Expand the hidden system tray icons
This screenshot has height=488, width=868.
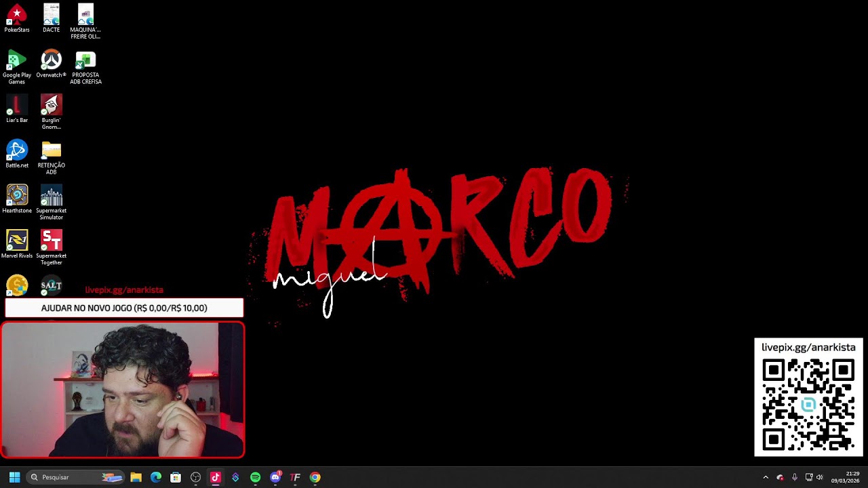click(x=766, y=477)
